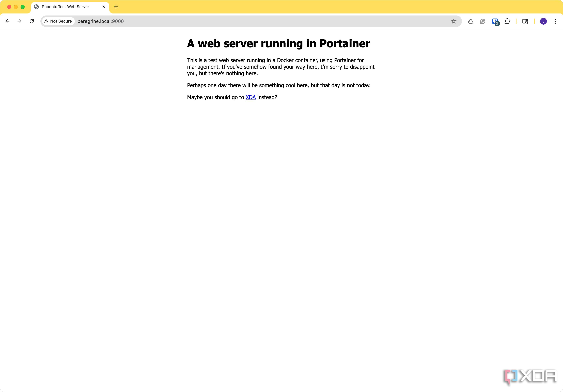This screenshot has height=392, width=563.
Task: Select the Phoenix Test Web Server tab
Action: [65, 7]
